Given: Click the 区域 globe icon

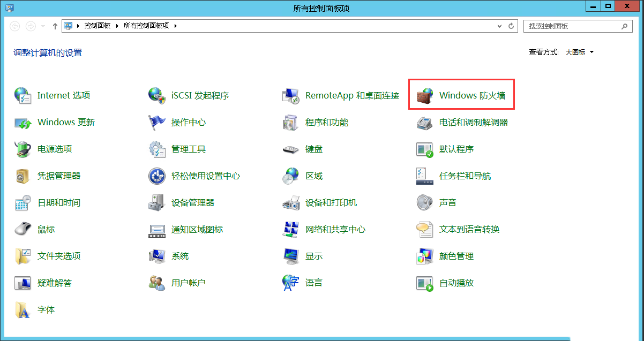Looking at the screenshot, I should pyautogui.click(x=290, y=176).
